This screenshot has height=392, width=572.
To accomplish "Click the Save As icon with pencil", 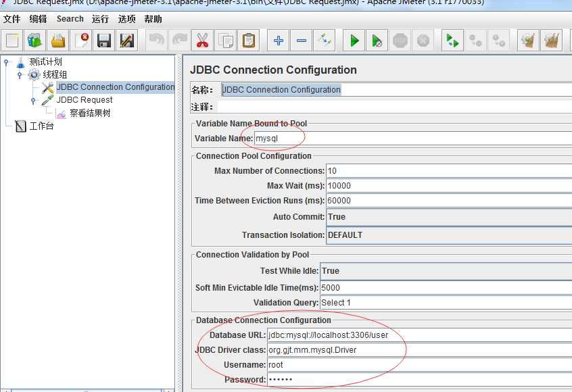I will coord(127,41).
